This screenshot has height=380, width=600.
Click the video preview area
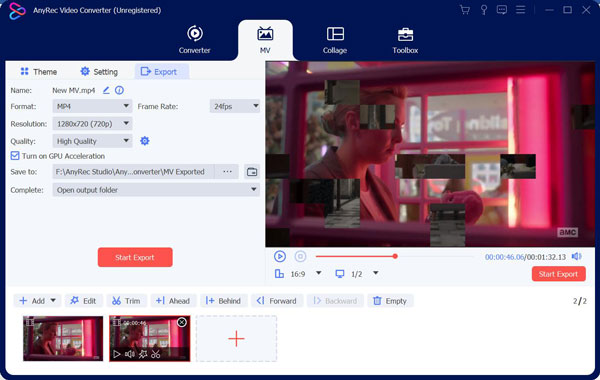[430, 154]
